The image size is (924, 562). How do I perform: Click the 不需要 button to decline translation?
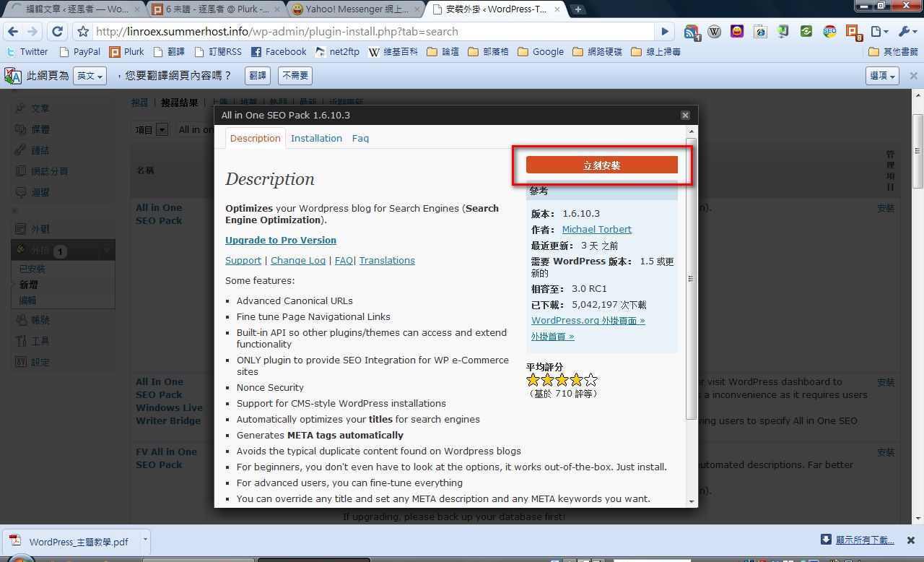click(295, 75)
